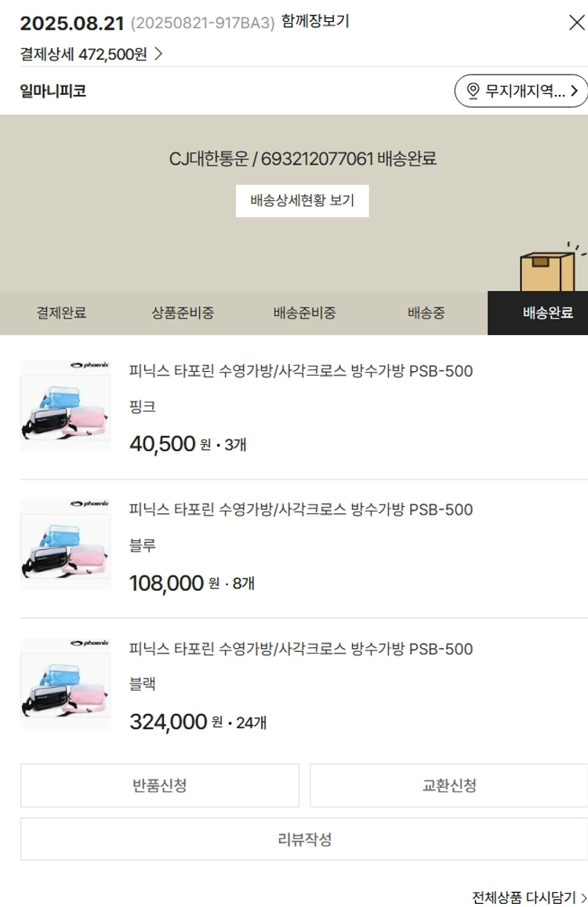
Task: Click the 리뷰작성 review button
Action: tap(304, 840)
